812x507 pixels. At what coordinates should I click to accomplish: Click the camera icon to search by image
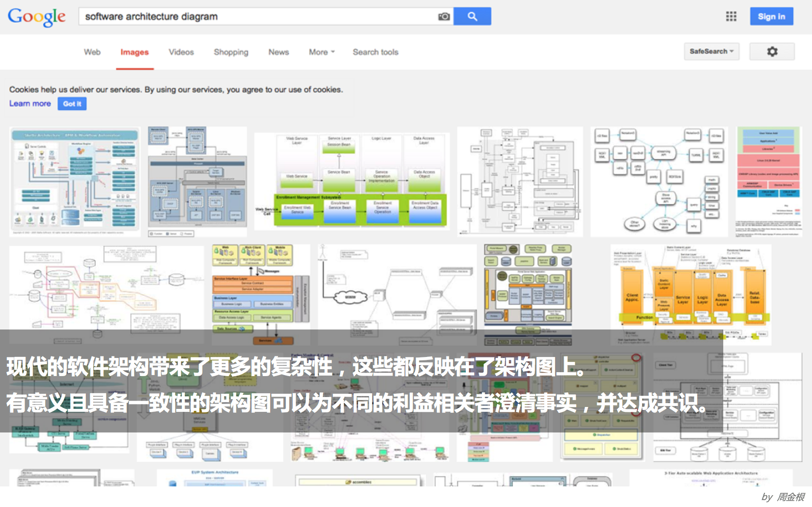(443, 16)
